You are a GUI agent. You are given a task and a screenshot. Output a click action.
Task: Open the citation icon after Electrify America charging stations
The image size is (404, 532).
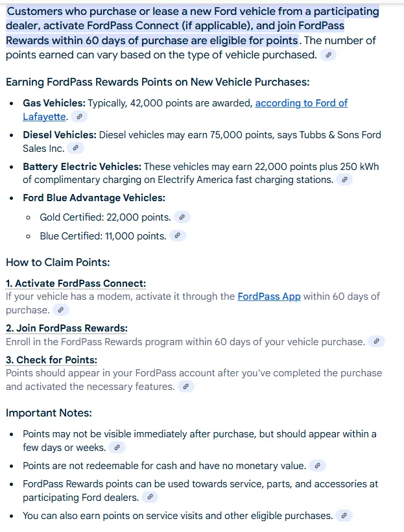coord(344,180)
